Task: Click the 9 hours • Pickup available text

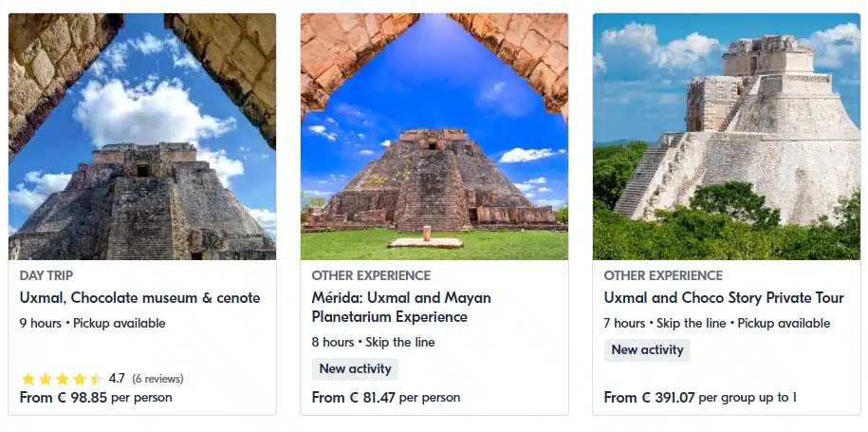Action: [x=92, y=324]
